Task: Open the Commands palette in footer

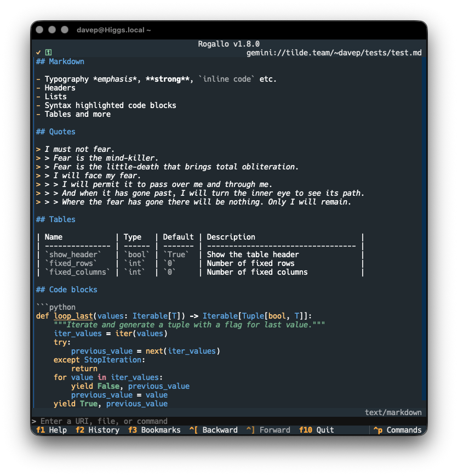Action: [397, 430]
